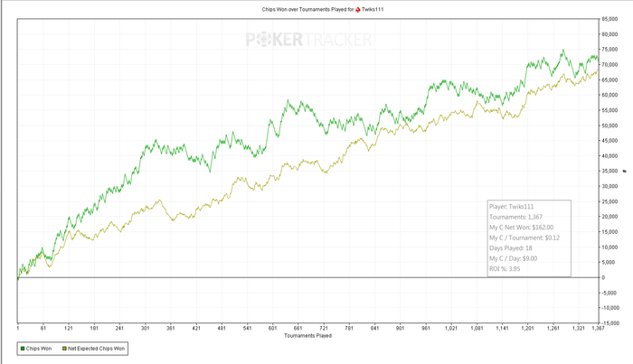Click the 601 x-axis tick label

click(x=272, y=328)
